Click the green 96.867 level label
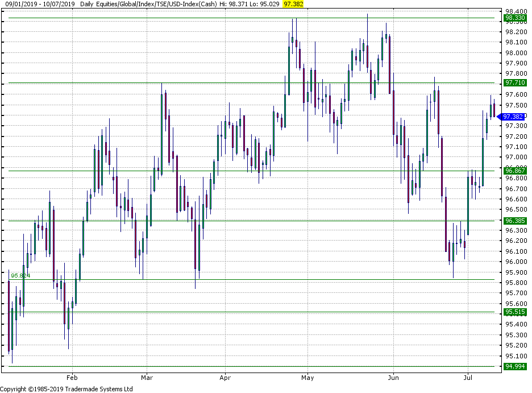The width and height of the screenshot is (532, 393). pyautogui.click(x=515, y=171)
